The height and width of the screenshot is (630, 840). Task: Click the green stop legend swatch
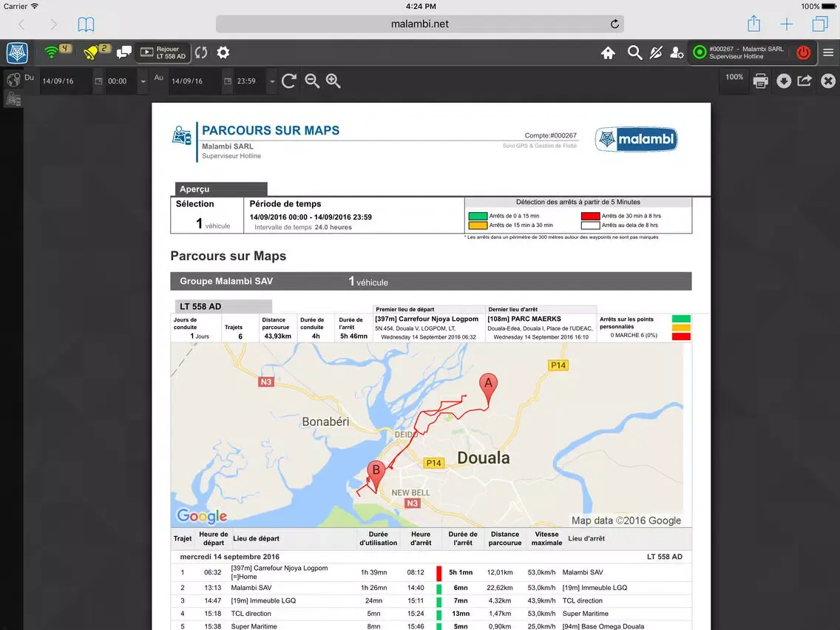(478, 216)
